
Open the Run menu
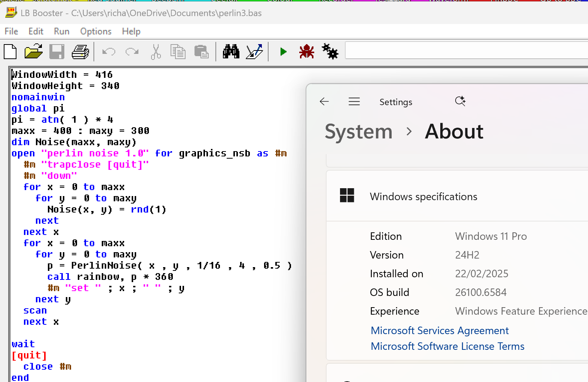point(62,31)
